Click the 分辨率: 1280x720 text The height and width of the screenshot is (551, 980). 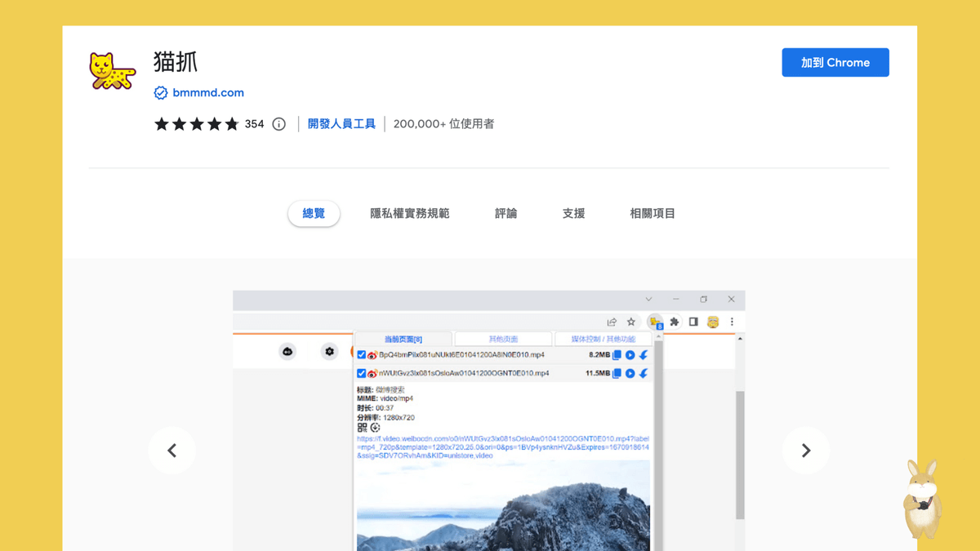[x=385, y=417]
